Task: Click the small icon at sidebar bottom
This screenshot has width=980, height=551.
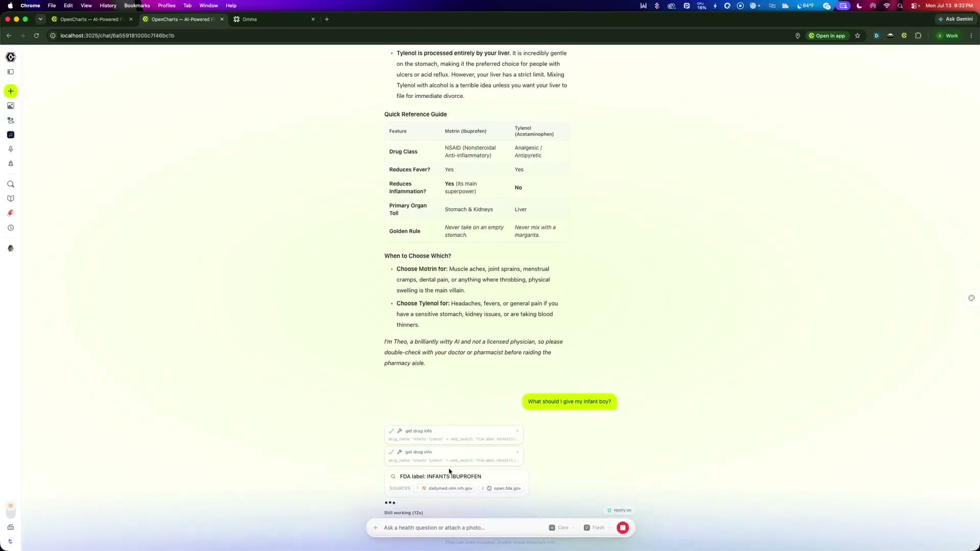Action: (x=11, y=542)
